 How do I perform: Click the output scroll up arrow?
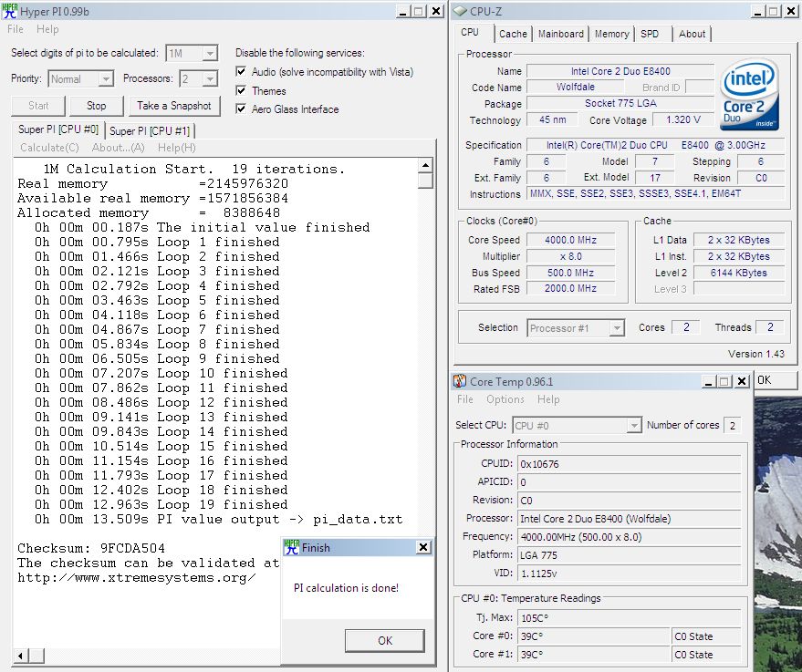[425, 165]
